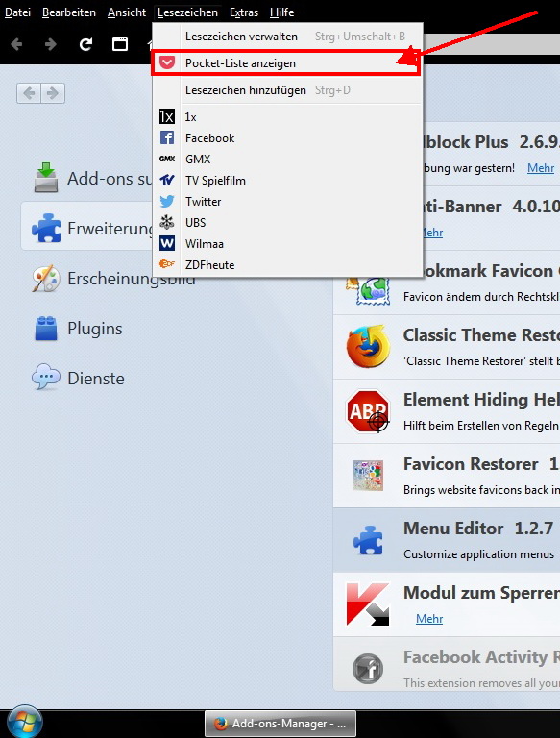
Task: Open the TV Spielfilm bookmark
Action: [287, 181]
